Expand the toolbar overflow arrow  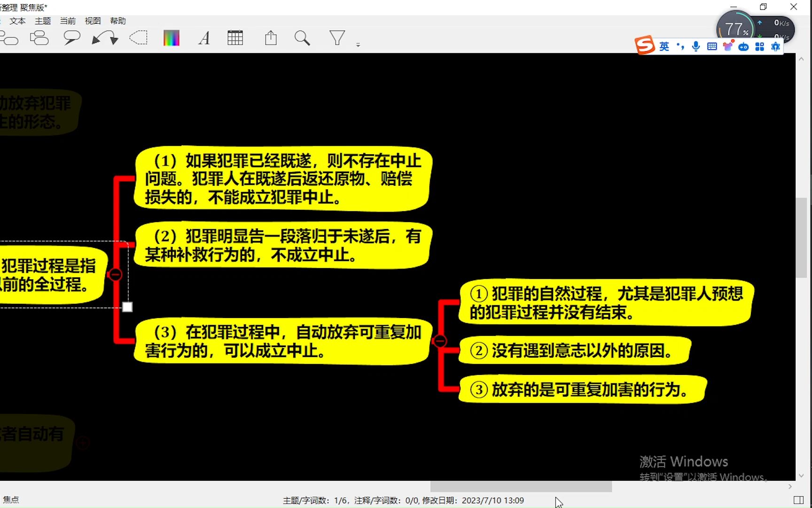358,45
